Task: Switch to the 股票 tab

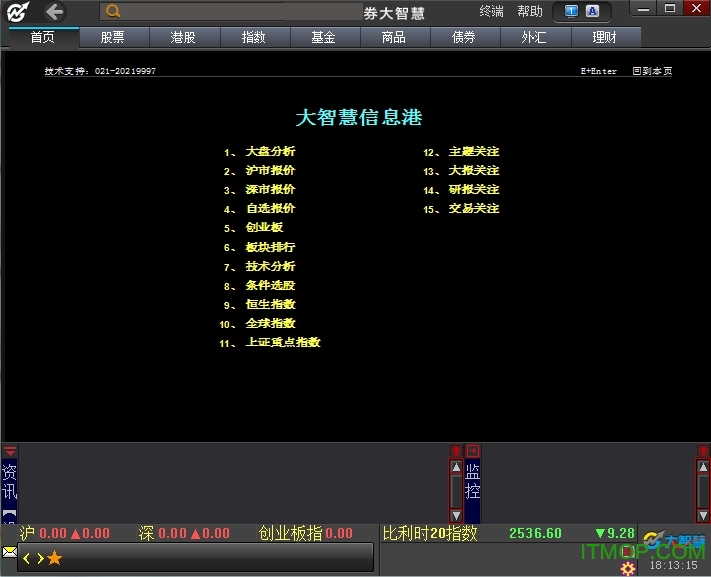Action: tap(112, 37)
